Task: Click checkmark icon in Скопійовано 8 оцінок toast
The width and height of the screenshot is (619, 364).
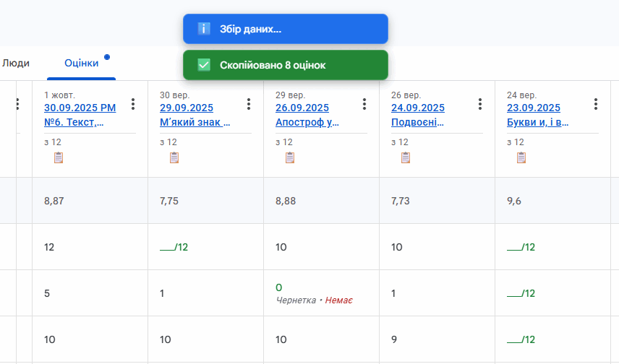Action: [204, 65]
